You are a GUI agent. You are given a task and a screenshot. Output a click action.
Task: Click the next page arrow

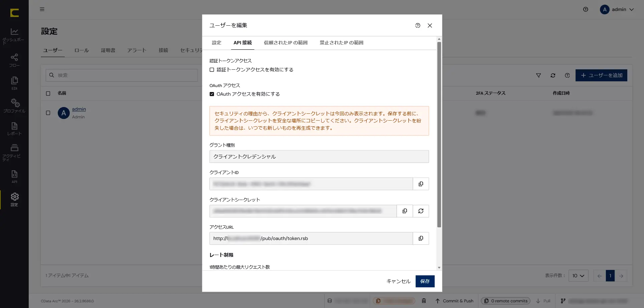click(x=621, y=276)
